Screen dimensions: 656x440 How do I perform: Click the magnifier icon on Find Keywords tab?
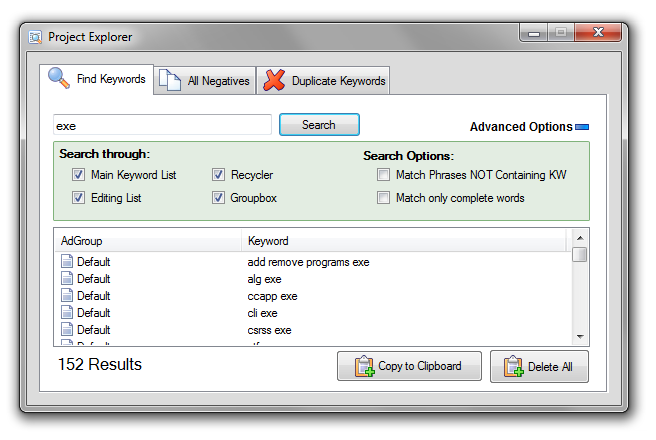coord(60,79)
